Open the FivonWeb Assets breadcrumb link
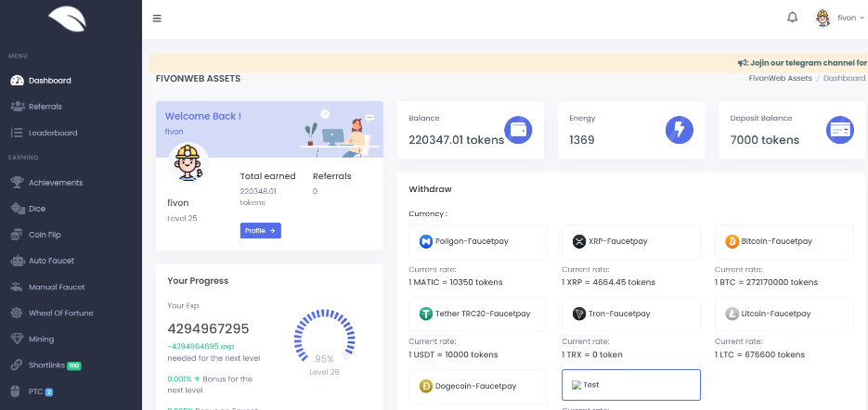The image size is (868, 410). (780, 79)
